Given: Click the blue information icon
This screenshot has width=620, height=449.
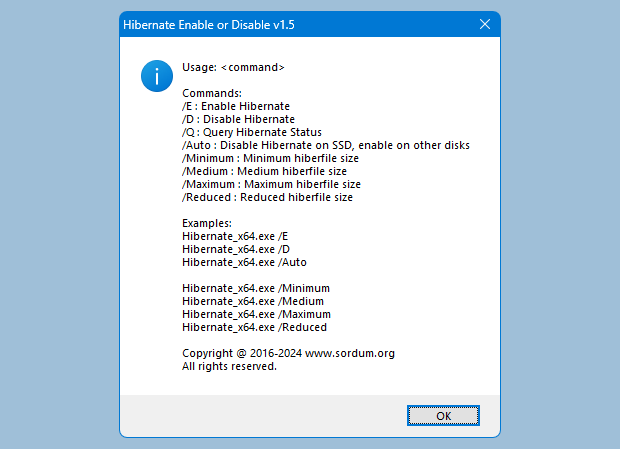Looking at the screenshot, I should pos(156,75).
